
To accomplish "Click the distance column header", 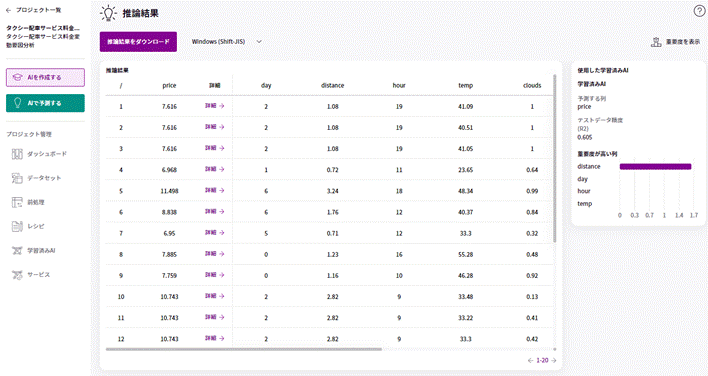I will (332, 85).
